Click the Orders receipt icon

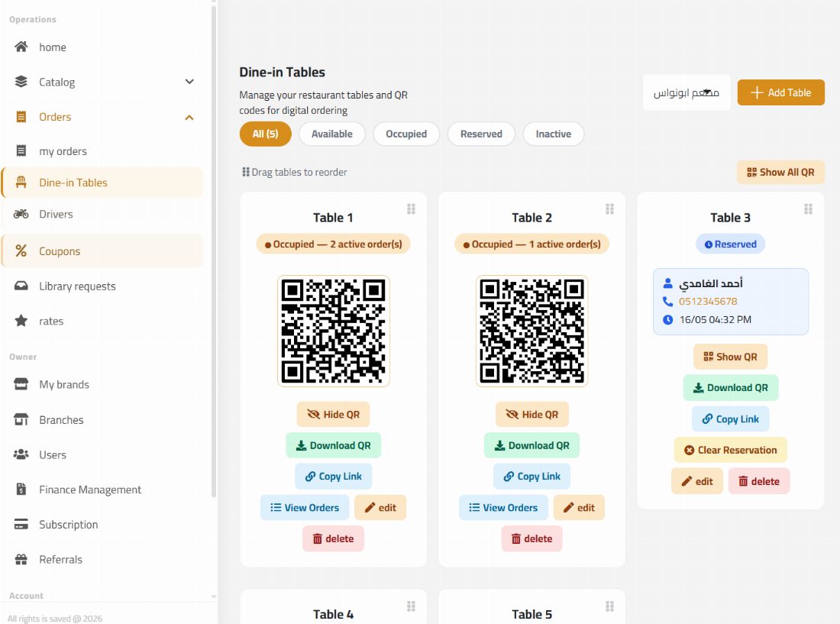[x=21, y=117]
